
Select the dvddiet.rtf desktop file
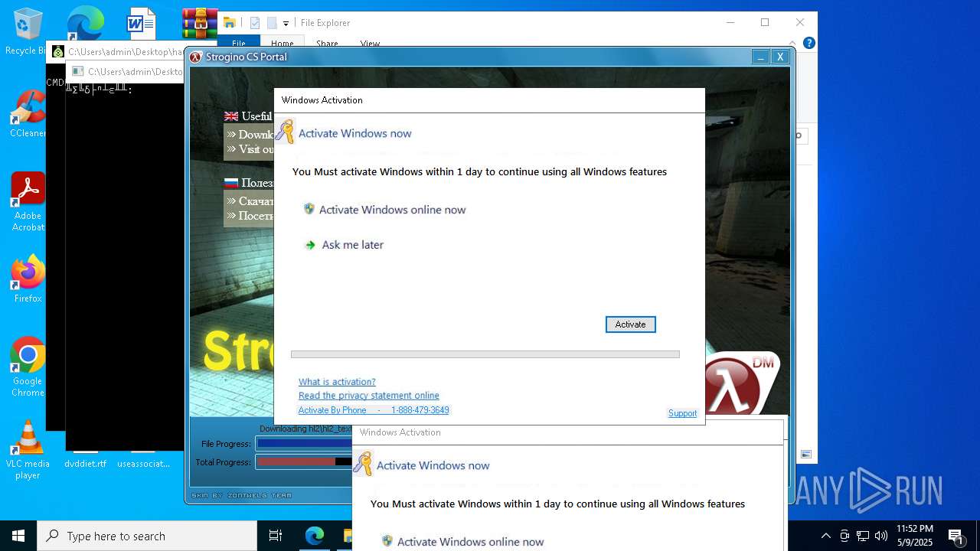click(85, 463)
